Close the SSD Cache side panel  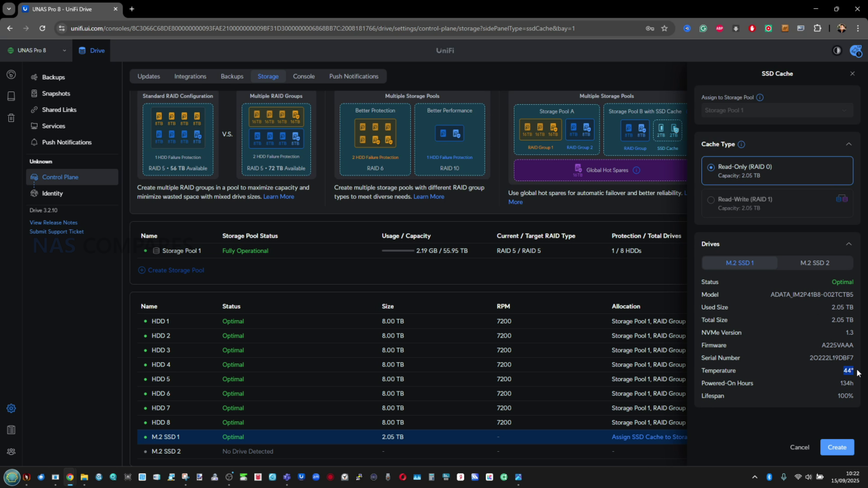(x=852, y=74)
